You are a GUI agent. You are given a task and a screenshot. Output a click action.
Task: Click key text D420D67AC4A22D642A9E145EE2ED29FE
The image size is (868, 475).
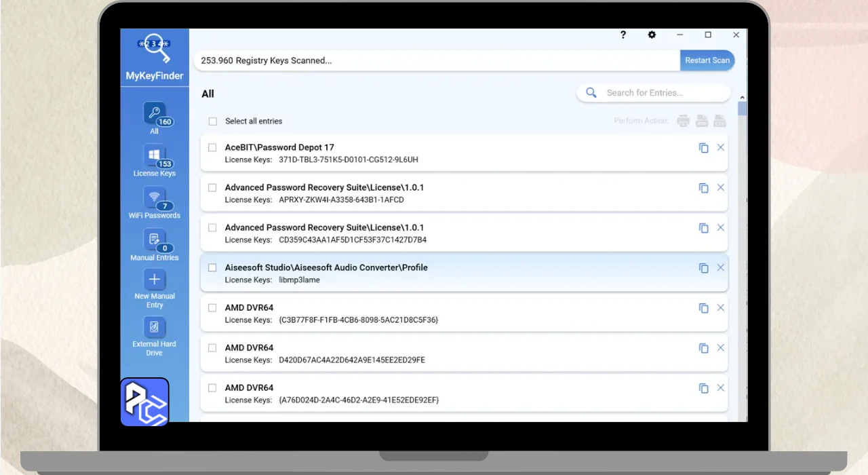pyautogui.click(x=352, y=360)
